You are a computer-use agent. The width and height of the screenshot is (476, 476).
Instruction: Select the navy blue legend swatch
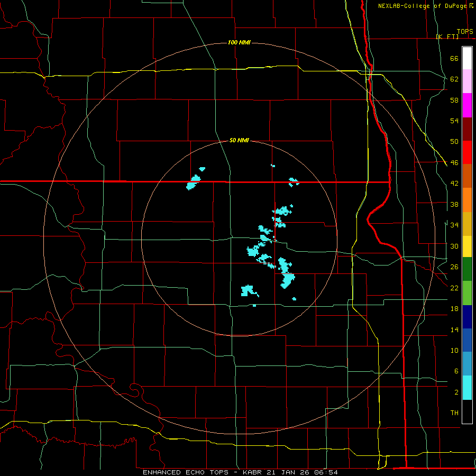(467, 317)
